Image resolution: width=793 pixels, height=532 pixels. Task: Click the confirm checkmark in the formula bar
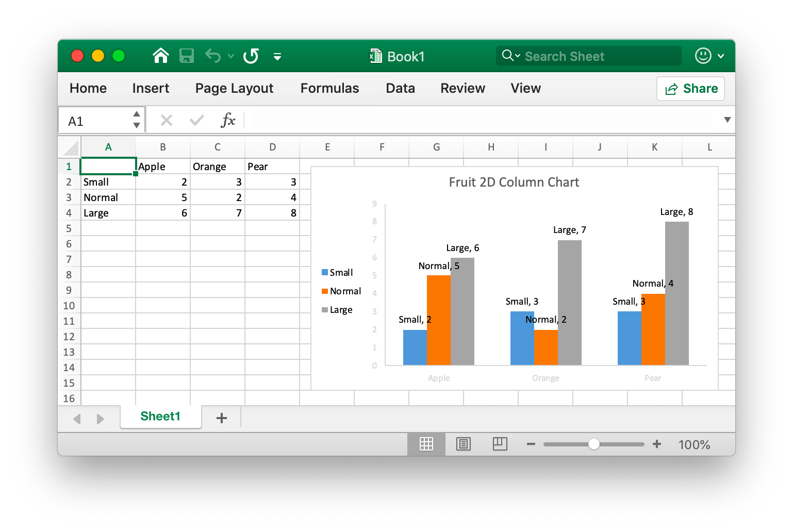196,120
